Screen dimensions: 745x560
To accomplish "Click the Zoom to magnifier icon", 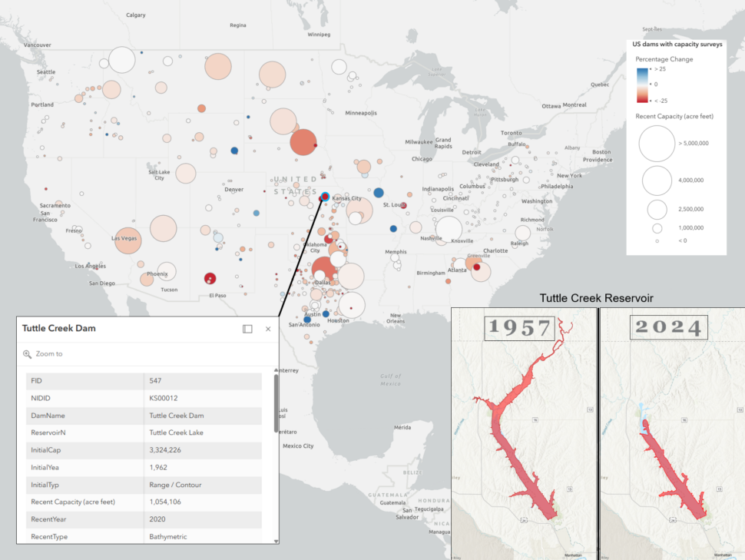I will coord(27,354).
